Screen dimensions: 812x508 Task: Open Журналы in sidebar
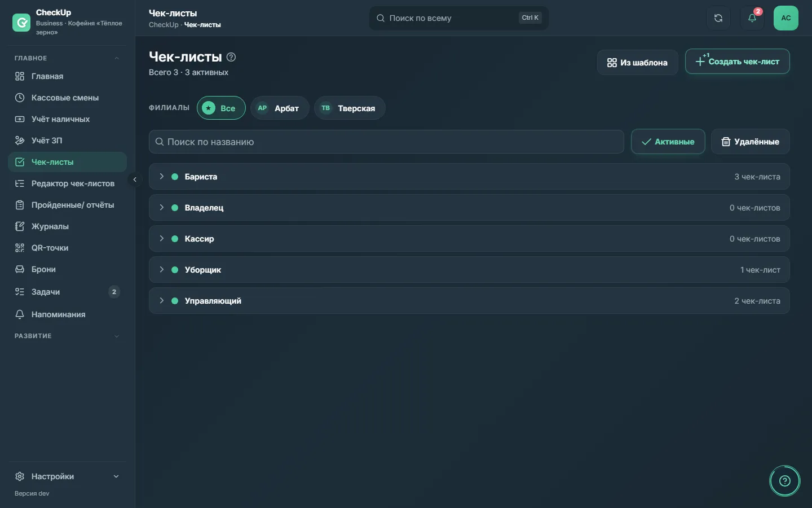tap(68, 226)
